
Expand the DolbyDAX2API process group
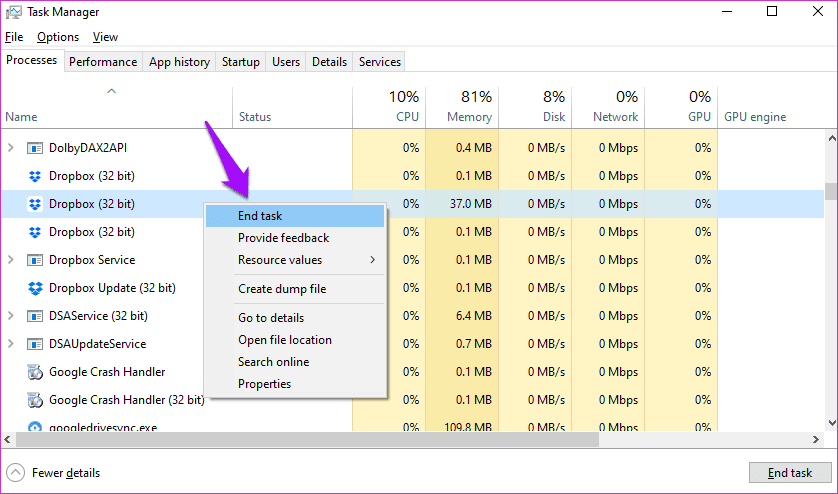tap(11, 148)
